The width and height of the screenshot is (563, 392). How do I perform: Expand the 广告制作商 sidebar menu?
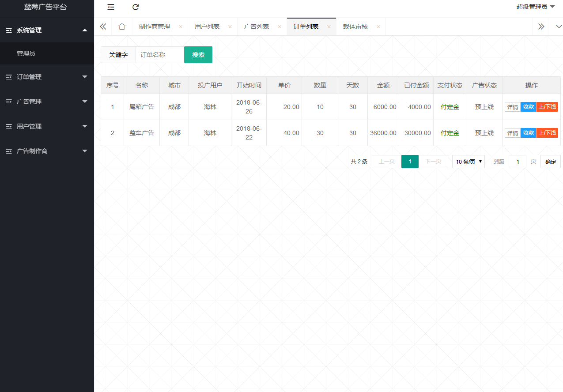point(47,151)
